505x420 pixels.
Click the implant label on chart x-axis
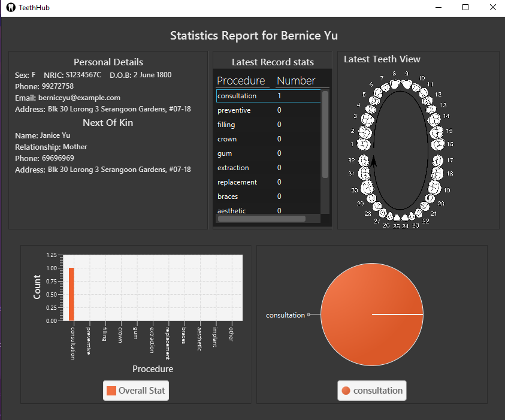[x=215, y=337]
